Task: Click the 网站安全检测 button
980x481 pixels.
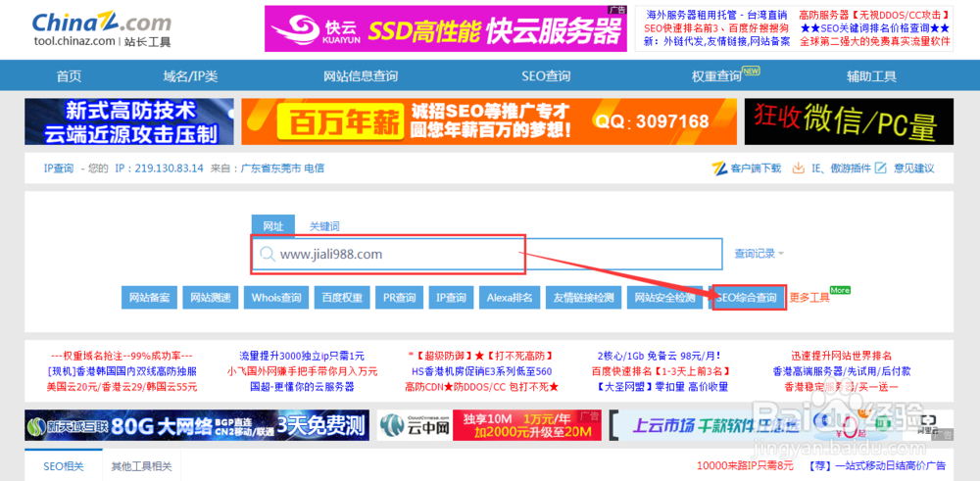Action: pyautogui.click(x=665, y=298)
